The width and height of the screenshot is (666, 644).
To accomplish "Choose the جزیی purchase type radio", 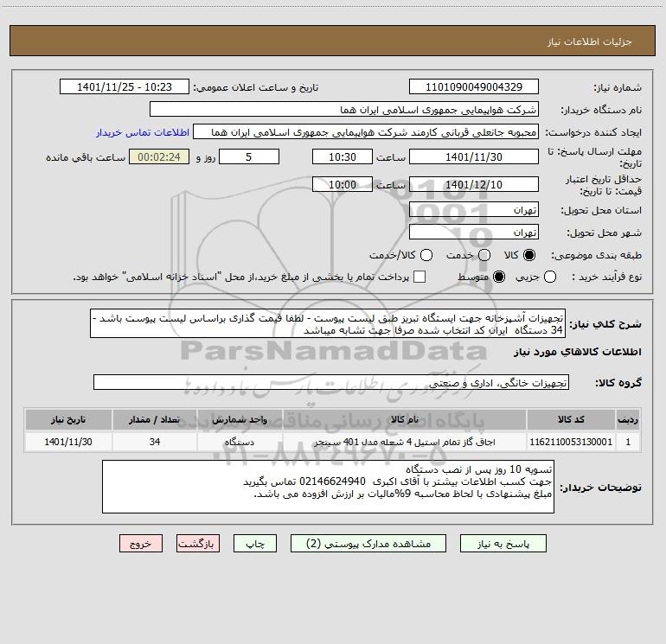I will (549, 277).
